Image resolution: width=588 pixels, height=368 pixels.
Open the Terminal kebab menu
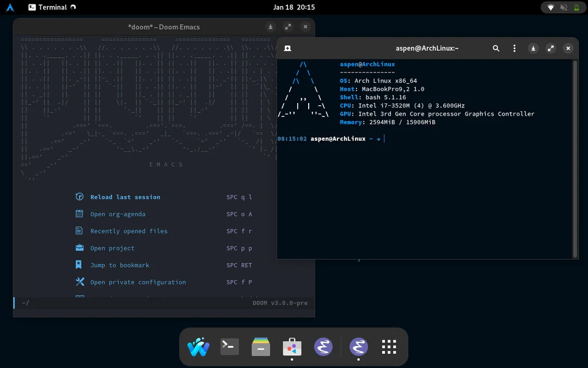514,48
